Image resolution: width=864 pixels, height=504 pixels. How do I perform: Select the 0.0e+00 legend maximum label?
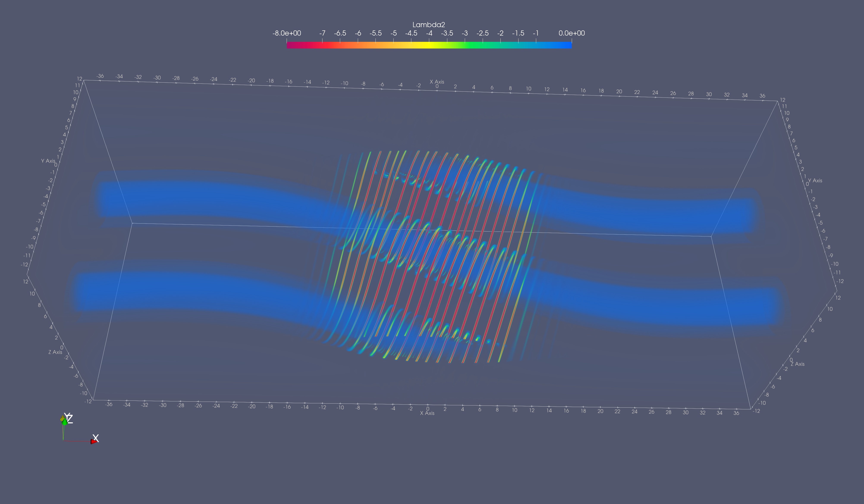pos(572,33)
